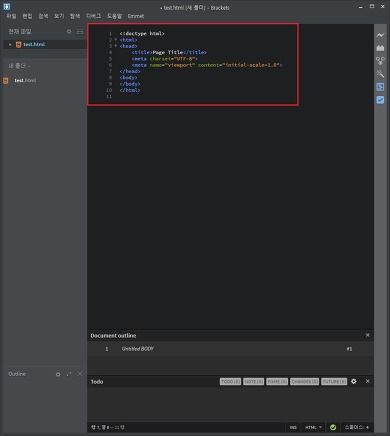Click the viewport meta tag line
Image resolution: width=390 pixels, height=436 pixels.
[207, 65]
